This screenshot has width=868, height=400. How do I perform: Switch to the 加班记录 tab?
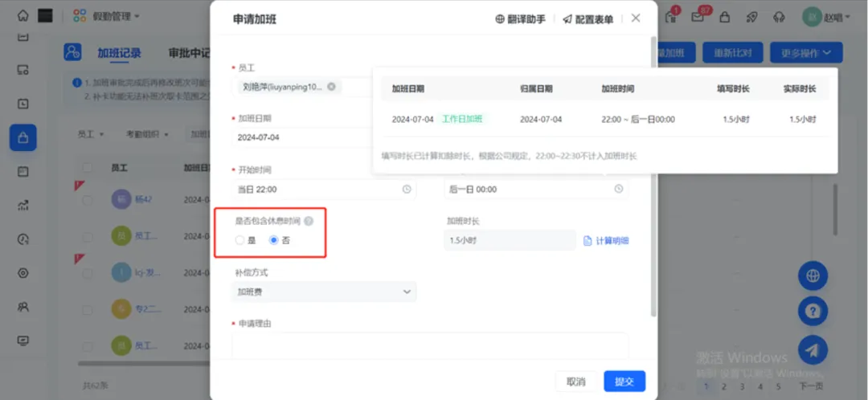pyautogui.click(x=119, y=53)
